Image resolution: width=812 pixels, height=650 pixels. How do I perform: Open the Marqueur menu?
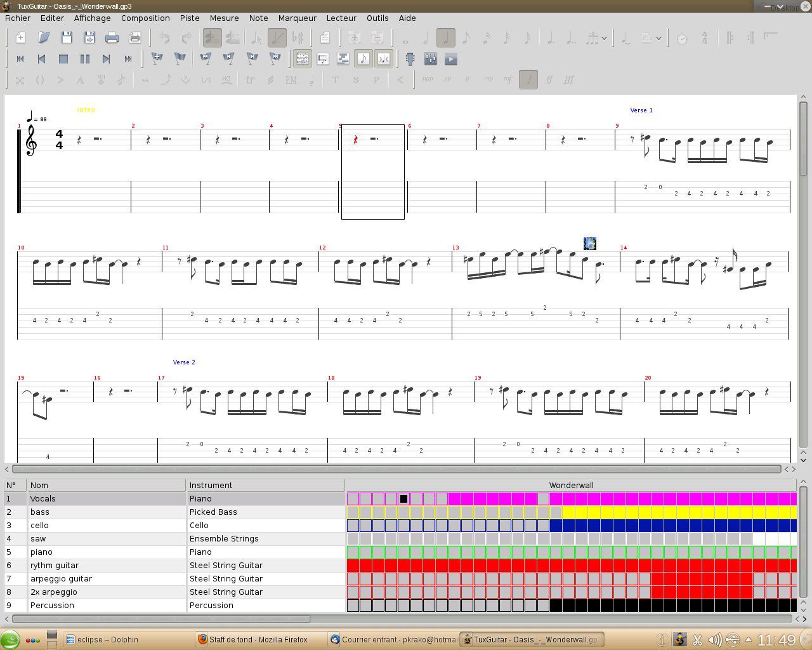pyautogui.click(x=296, y=18)
